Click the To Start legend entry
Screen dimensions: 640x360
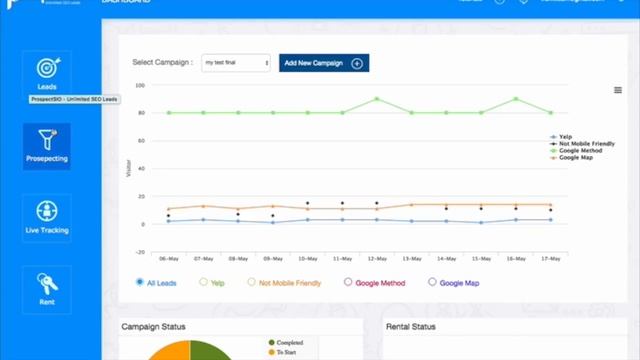[282, 352]
